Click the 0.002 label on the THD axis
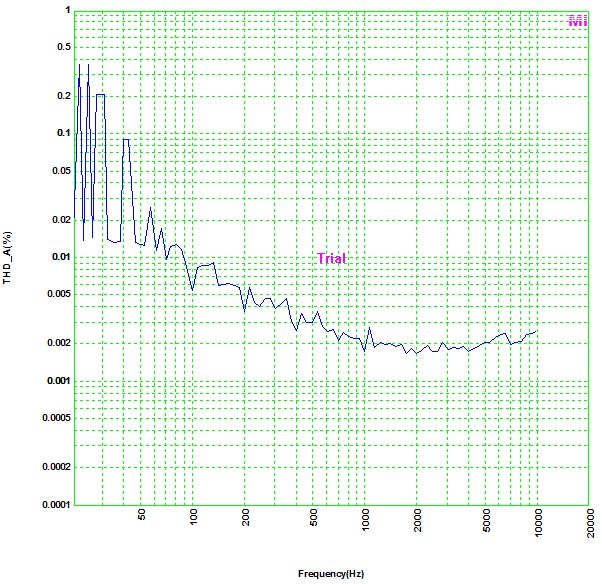 (x=59, y=343)
